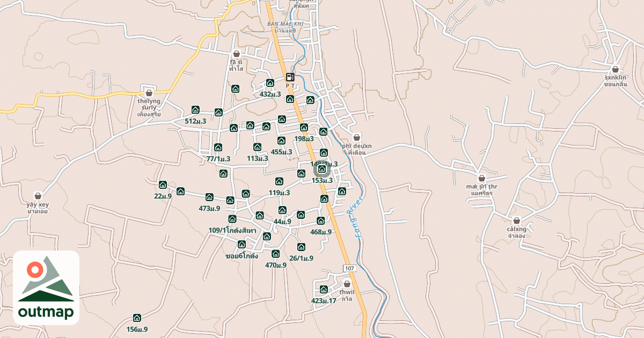Select the ยายเอย shop icon
The width and height of the screenshot is (644, 338).
38,196
